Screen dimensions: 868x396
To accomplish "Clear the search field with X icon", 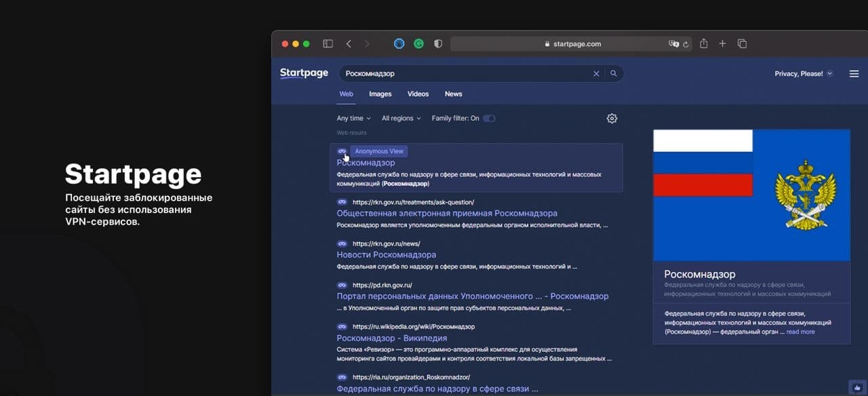I will pyautogui.click(x=597, y=73).
